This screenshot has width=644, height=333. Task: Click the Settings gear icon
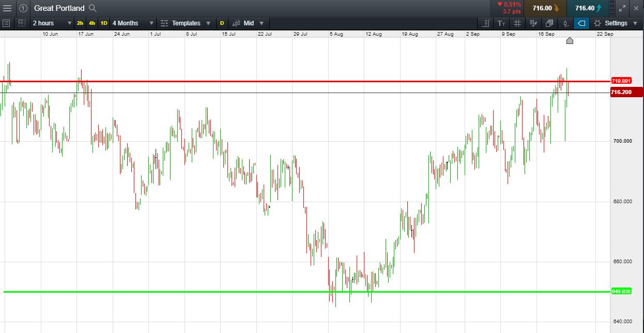pos(597,23)
